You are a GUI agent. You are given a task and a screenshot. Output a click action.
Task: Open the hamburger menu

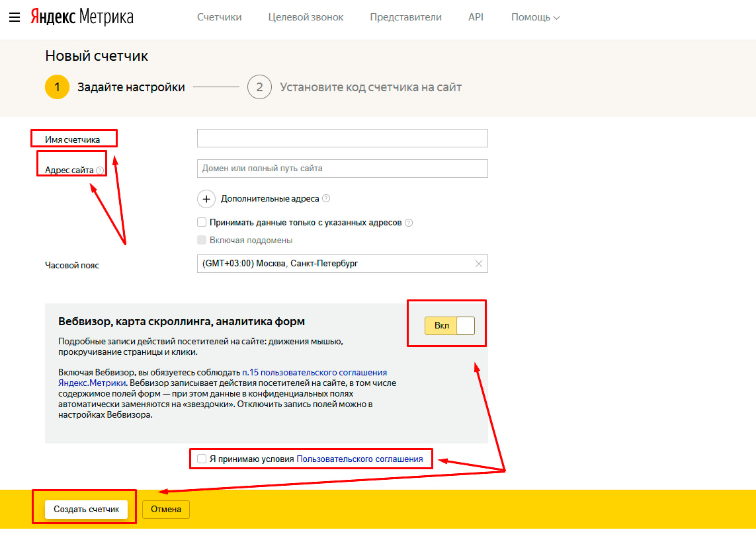coord(15,17)
